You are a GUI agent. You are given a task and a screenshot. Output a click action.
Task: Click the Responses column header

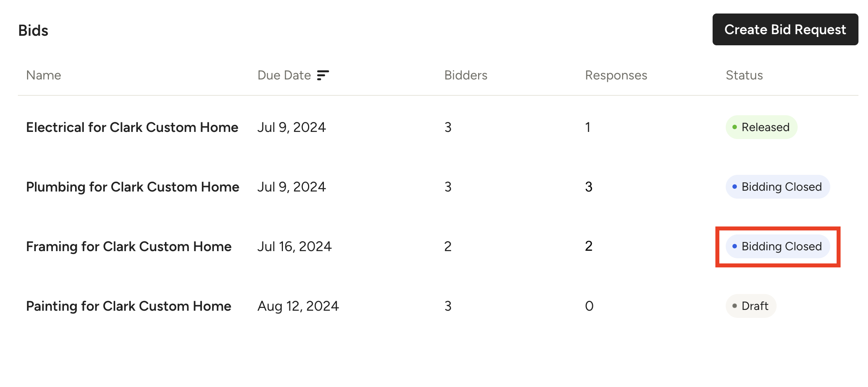(x=616, y=75)
